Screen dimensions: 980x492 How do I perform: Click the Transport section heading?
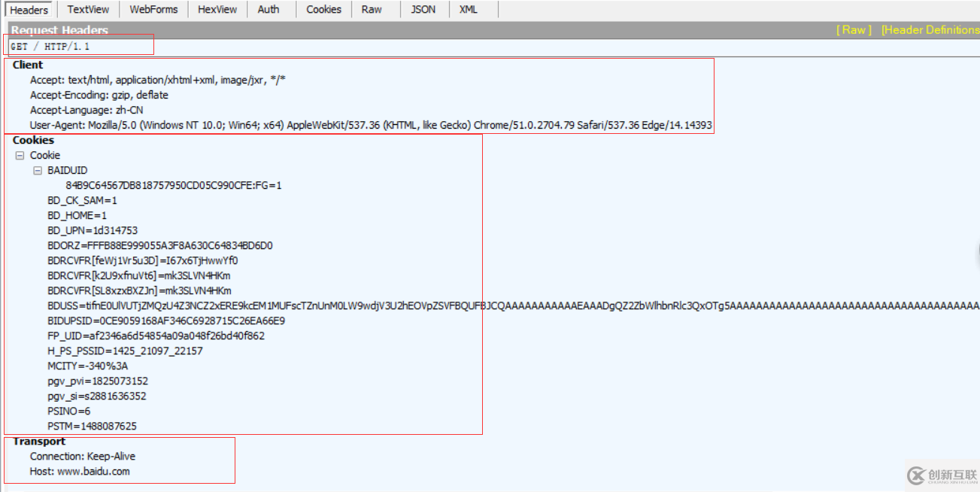[x=39, y=441]
